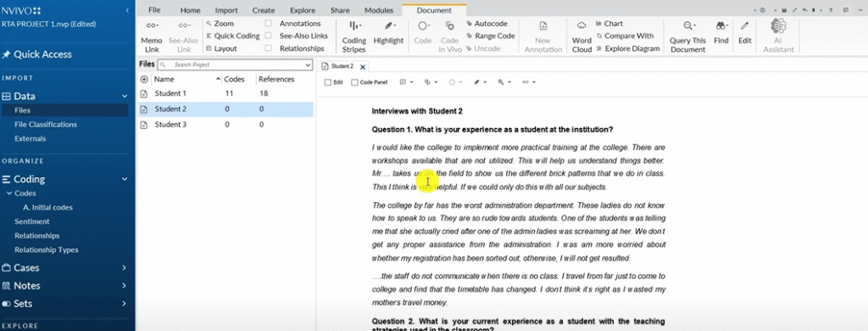Expand the Notes section
This screenshot has width=868, height=331.
coord(125,286)
